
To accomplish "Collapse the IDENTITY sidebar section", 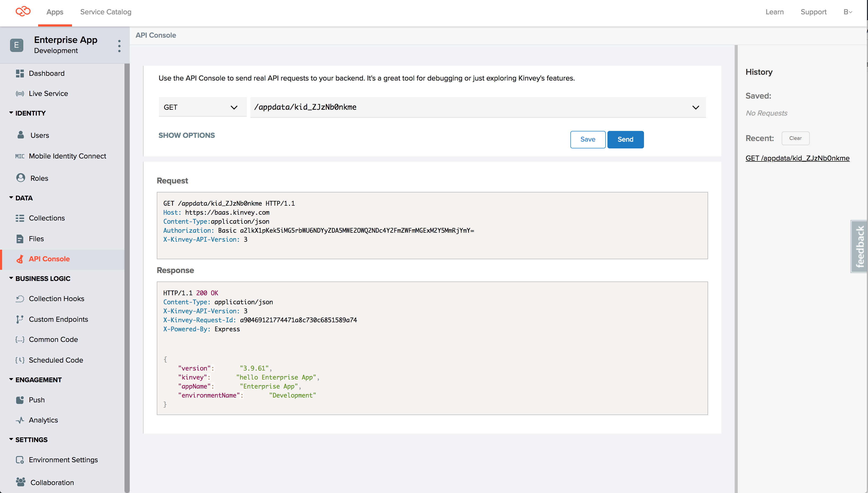I will pyautogui.click(x=11, y=113).
